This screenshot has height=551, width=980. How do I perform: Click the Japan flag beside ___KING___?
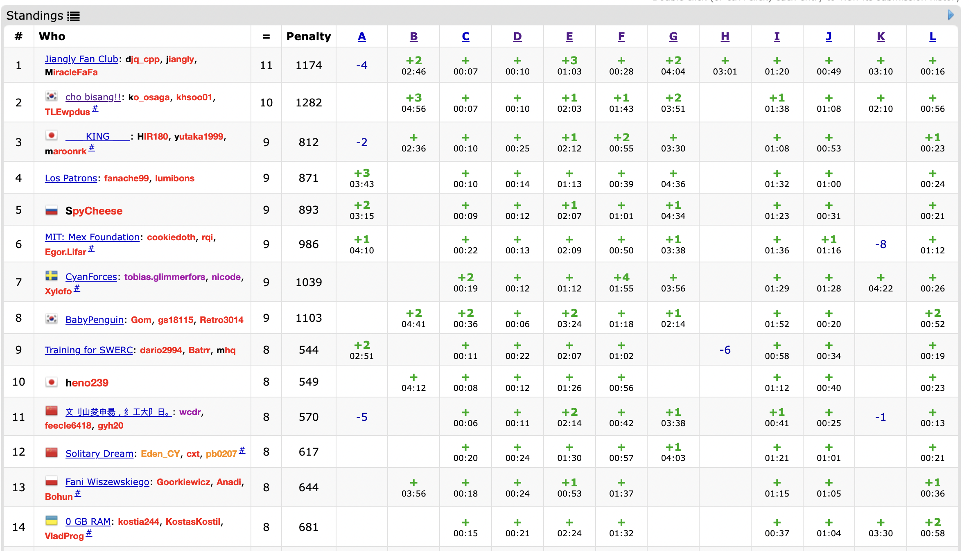tap(52, 135)
